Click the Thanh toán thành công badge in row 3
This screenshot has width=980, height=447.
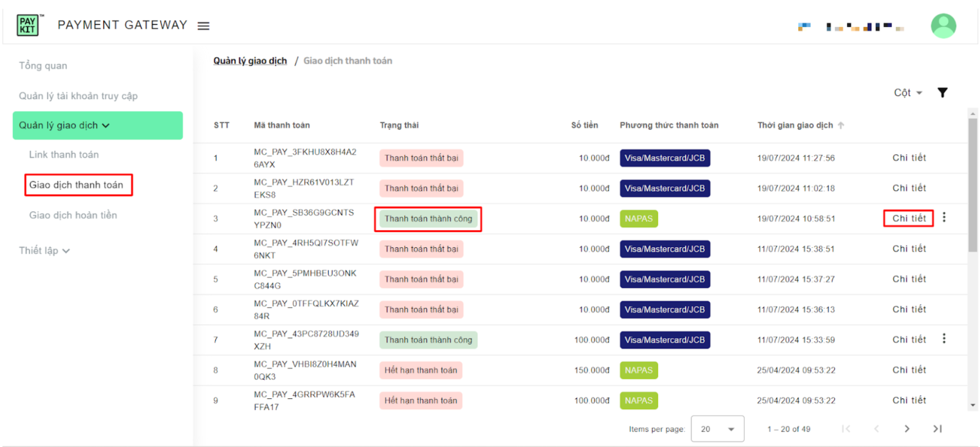click(429, 219)
